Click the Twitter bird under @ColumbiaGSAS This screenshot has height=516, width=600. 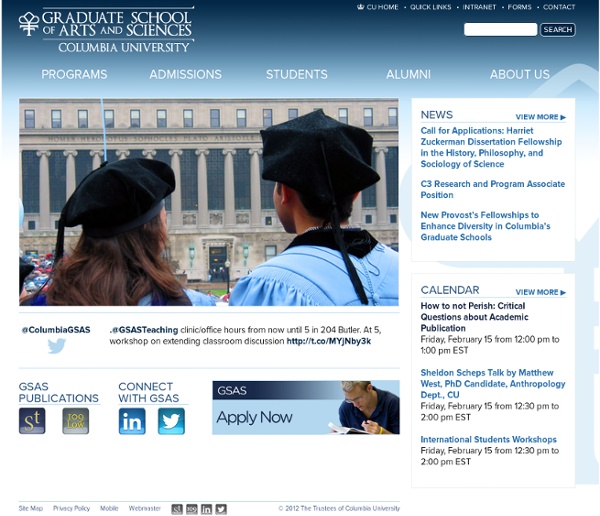(x=56, y=346)
